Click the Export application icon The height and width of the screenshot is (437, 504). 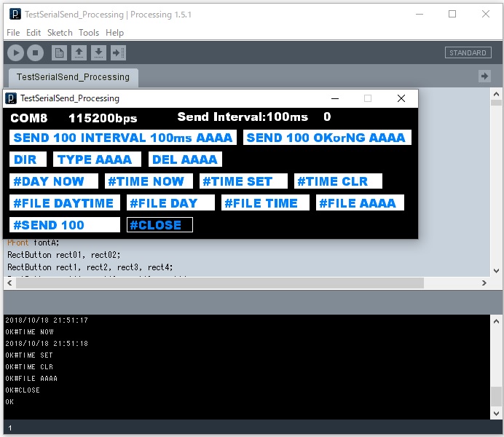click(x=118, y=52)
